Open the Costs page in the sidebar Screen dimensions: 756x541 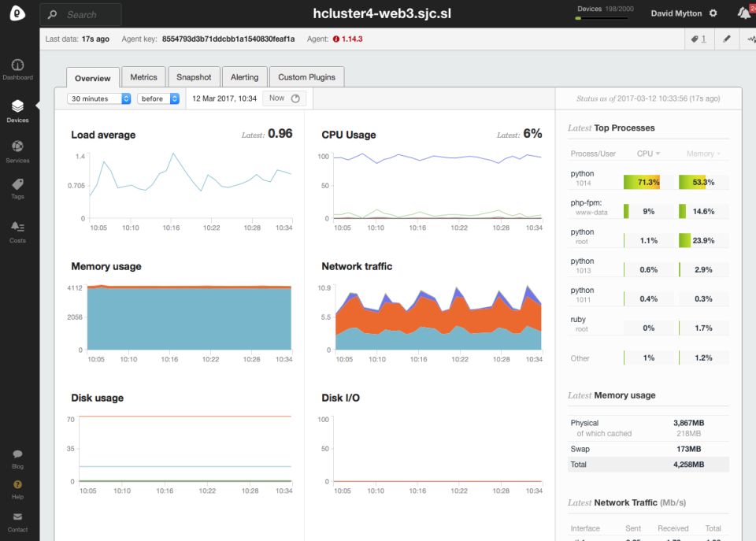pyautogui.click(x=17, y=230)
